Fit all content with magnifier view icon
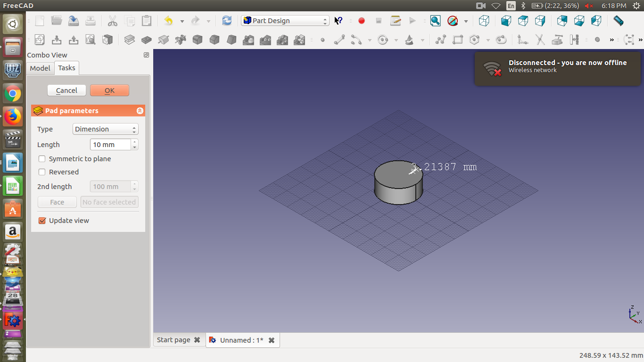644x362 pixels. click(x=435, y=21)
